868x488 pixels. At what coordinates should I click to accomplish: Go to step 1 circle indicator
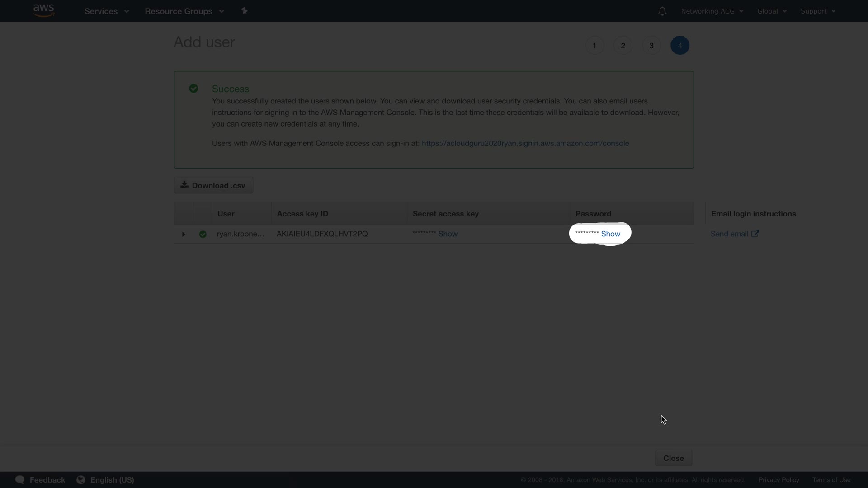coord(594,46)
